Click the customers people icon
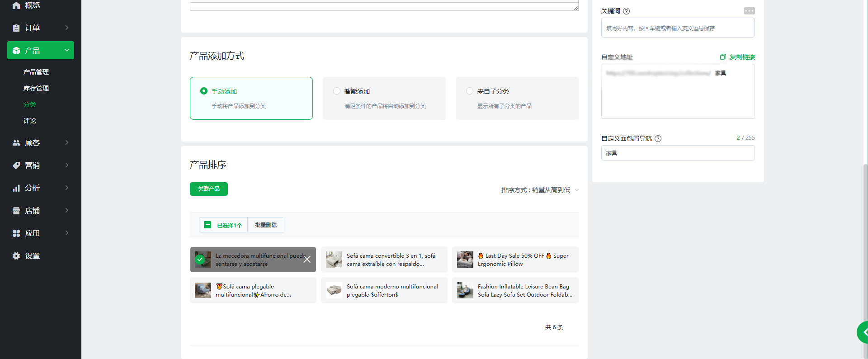 (x=16, y=143)
